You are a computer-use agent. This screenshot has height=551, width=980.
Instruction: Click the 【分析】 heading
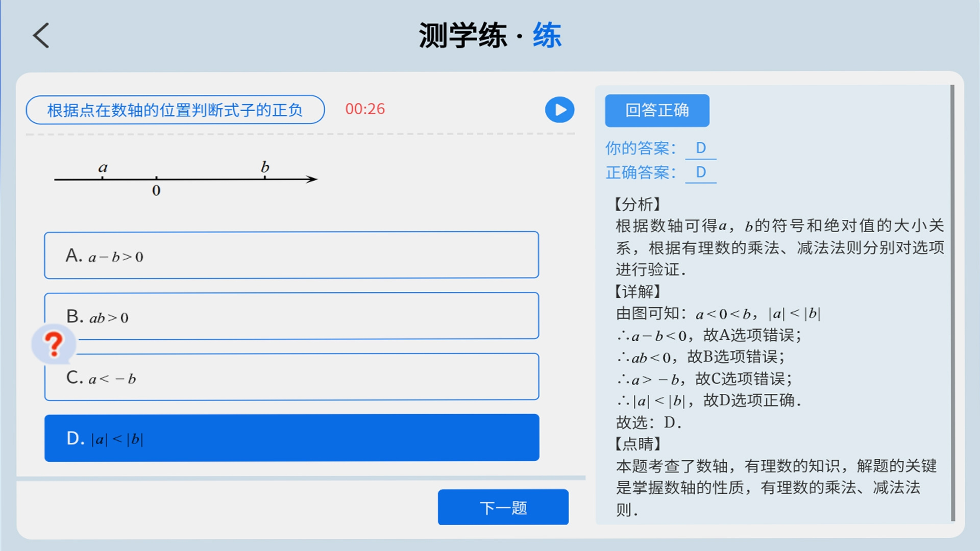point(638,204)
